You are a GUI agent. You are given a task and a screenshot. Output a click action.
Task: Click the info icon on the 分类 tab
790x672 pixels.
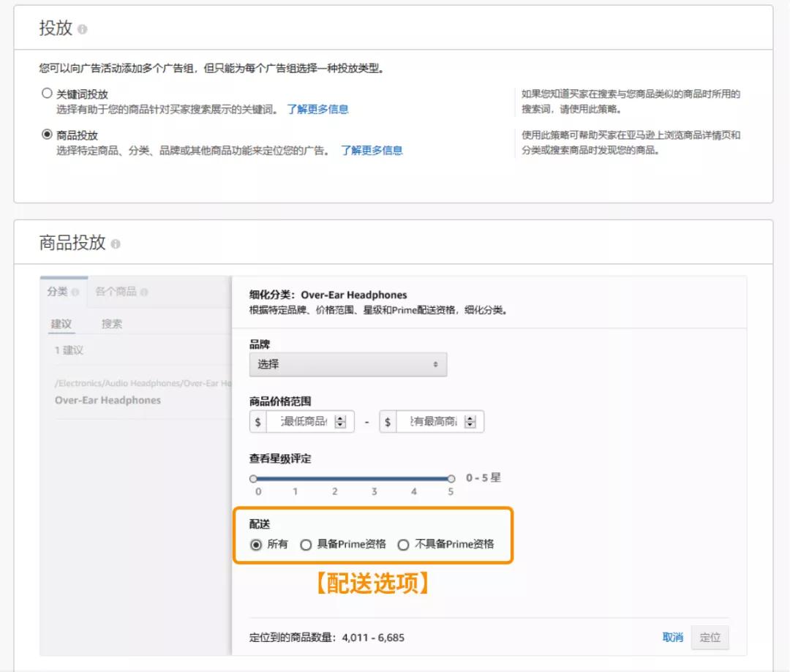click(x=75, y=291)
